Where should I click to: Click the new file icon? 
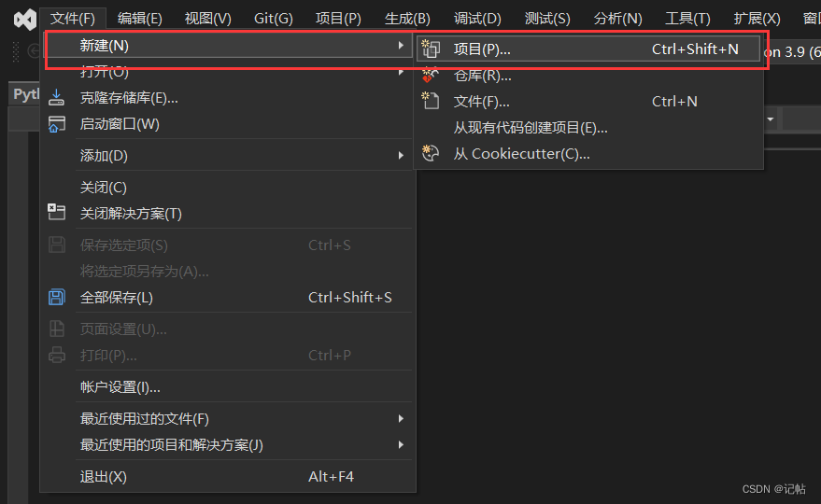pyautogui.click(x=431, y=101)
